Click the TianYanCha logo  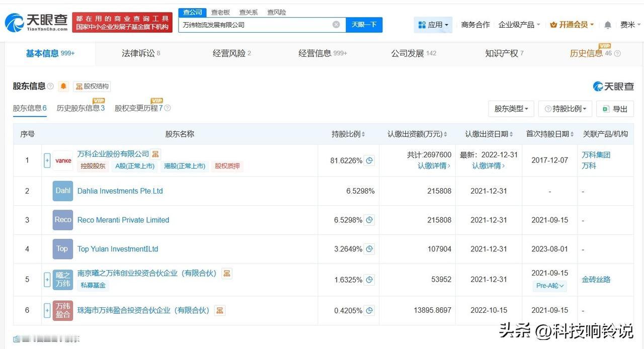(x=36, y=23)
